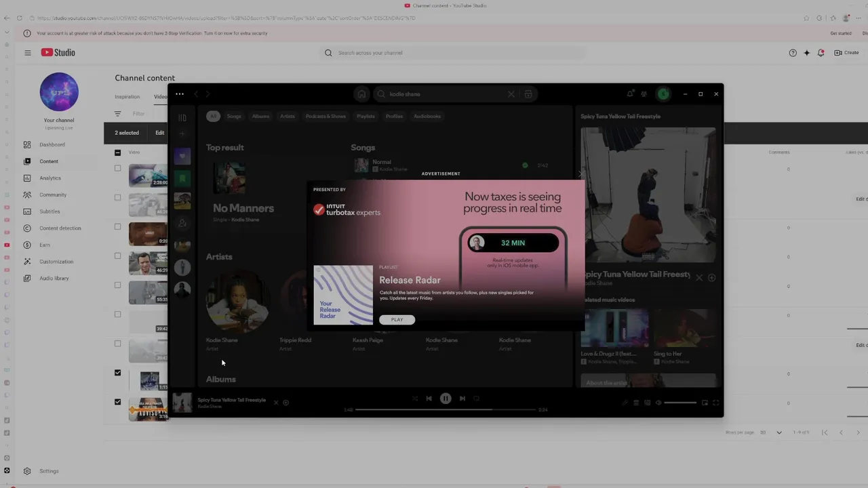Select the Profiles filter chip in Spotify

(x=394, y=116)
